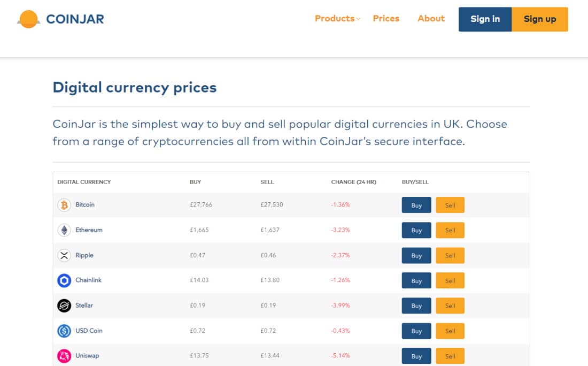Select the USD Coin icon
588x366 pixels.
(x=64, y=331)
